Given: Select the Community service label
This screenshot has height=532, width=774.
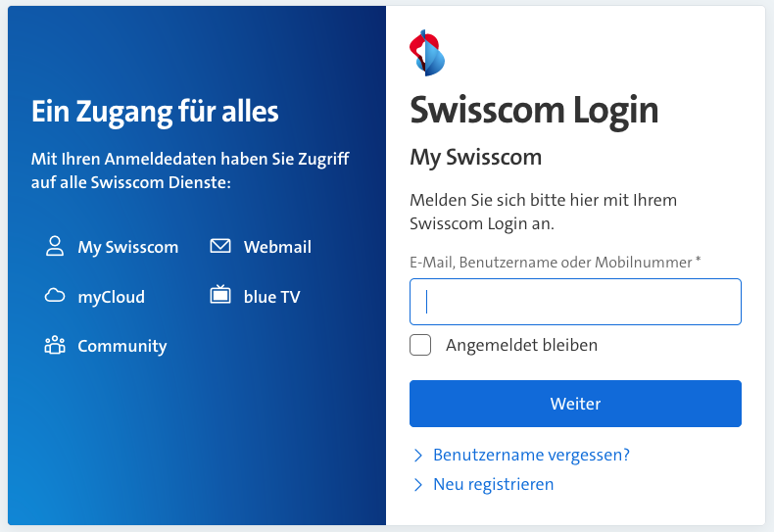Looking at the screenshot, I should coord(121,346).
